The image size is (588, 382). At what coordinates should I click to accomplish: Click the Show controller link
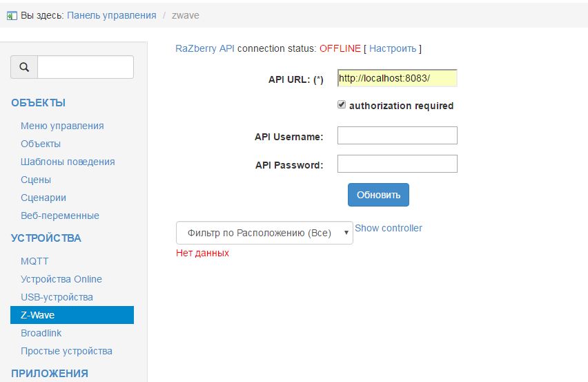[x=389, y=228]
